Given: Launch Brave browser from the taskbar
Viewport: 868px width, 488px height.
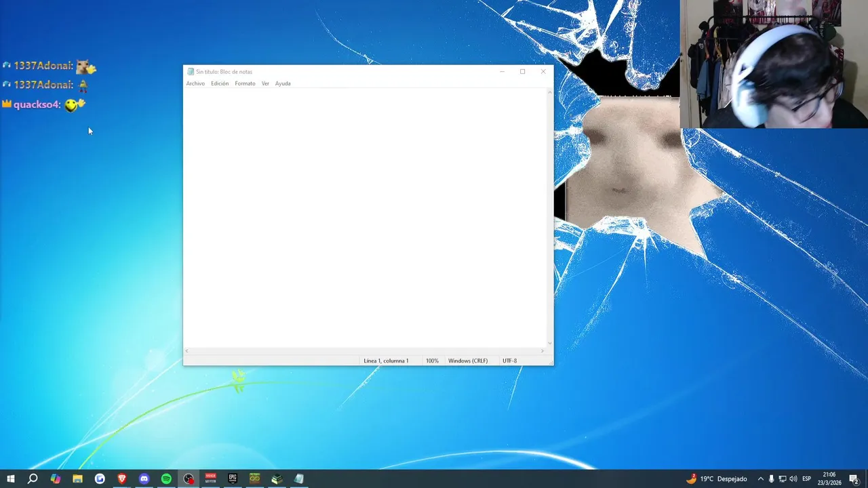Looking at the screenshot, I should 122,479.
